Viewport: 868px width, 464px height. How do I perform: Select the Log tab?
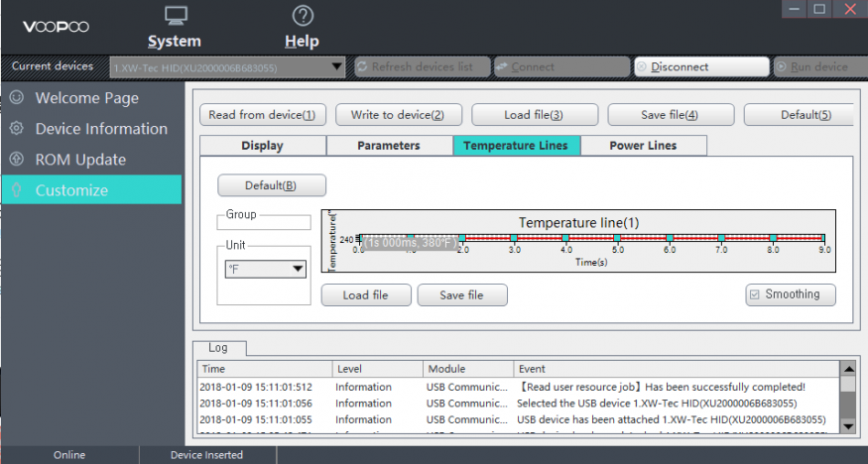click(218, 348)
